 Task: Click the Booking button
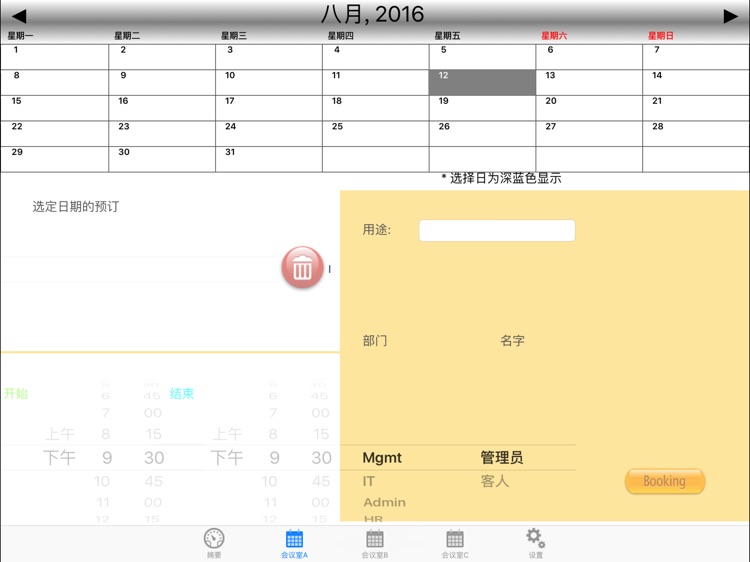[665, 481]
